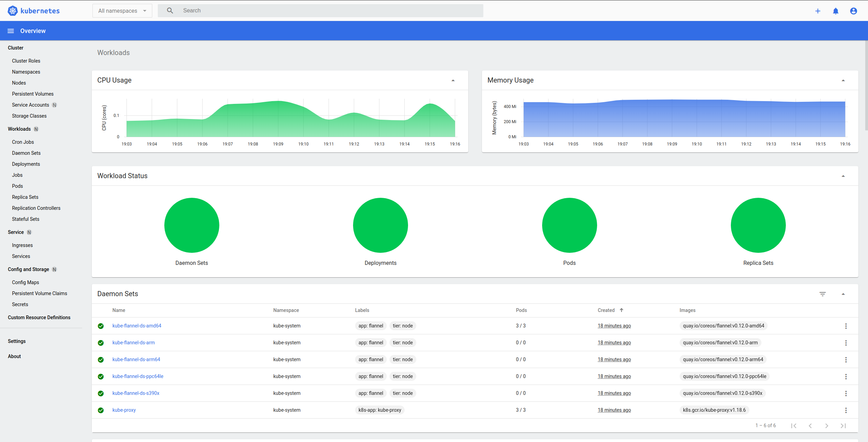Viewport: 868px width, 442px height.
Task: Open the kube-proxy daemon set link
Action: tap(124, 410)
